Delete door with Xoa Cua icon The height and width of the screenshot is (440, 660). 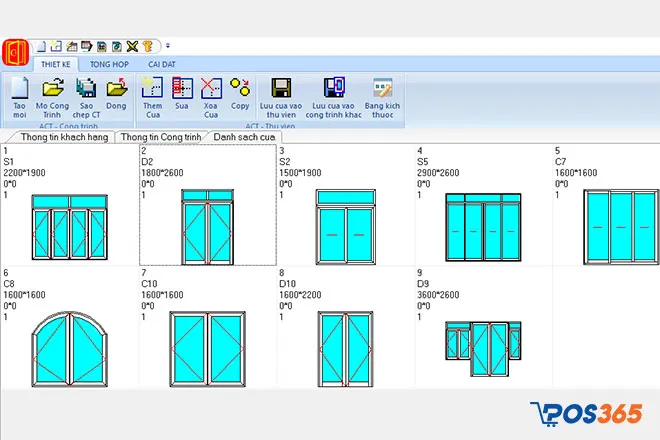pos(211,88)
